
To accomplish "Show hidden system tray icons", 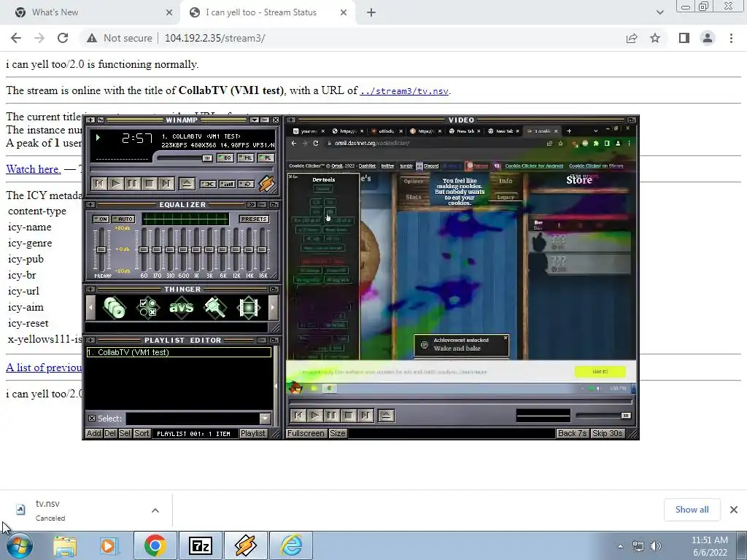I will [x=620, y=546].
